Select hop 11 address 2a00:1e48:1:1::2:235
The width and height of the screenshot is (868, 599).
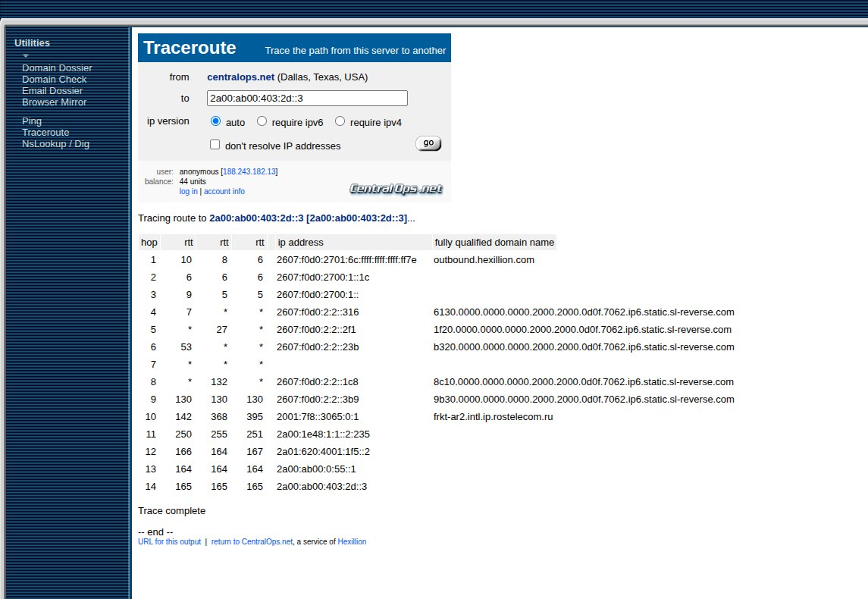click(323, 434)
